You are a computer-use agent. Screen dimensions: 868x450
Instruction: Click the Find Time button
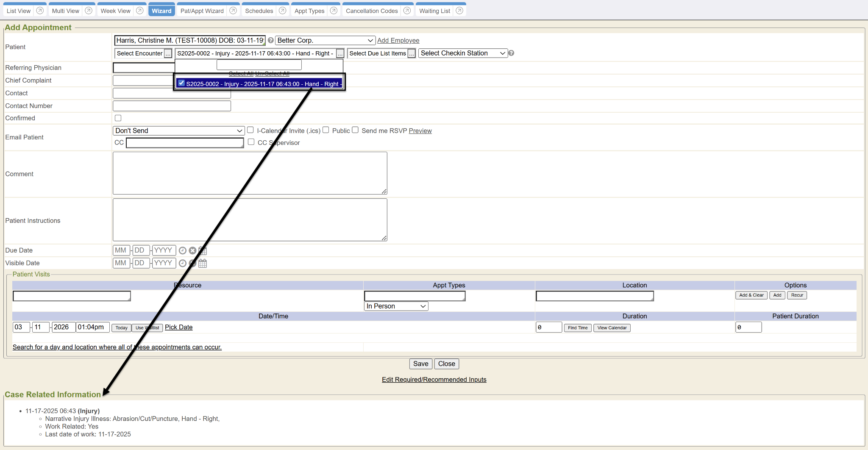577,328
